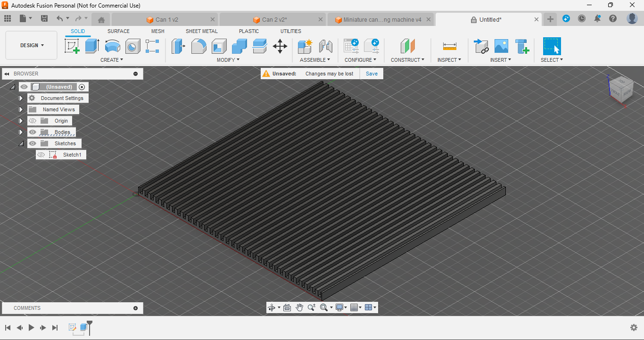Expand the Document Settings node
The height and width of the screenshot is (340, 644).
click(x=21, y=98)
